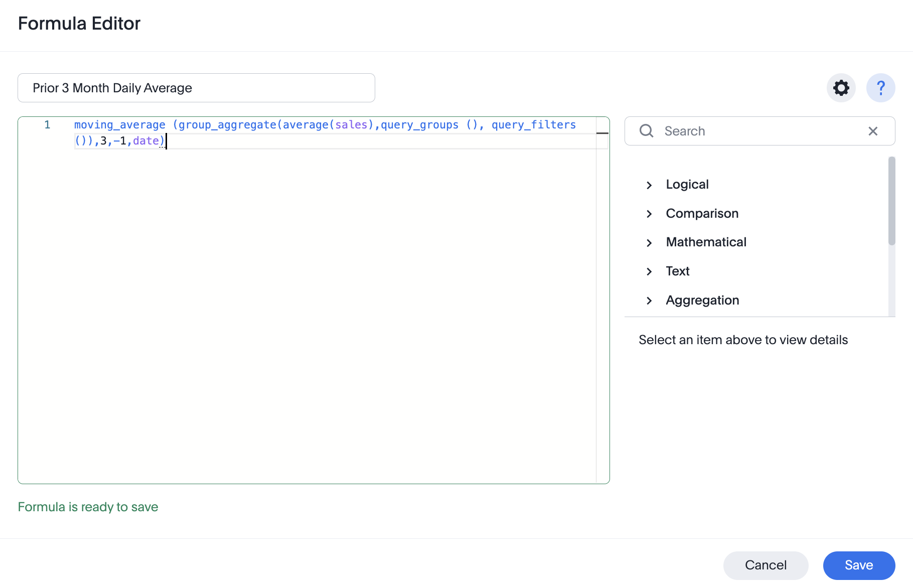The width and height of the screenshot is (913, 588).
Task: Click the question mark help icon
Action: pos(880,88)
